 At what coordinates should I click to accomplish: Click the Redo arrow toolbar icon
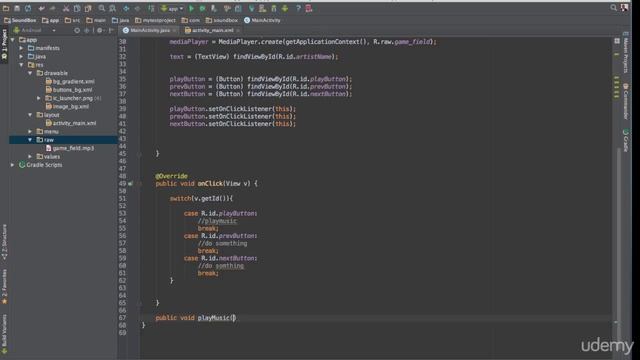tap(52, 8)
